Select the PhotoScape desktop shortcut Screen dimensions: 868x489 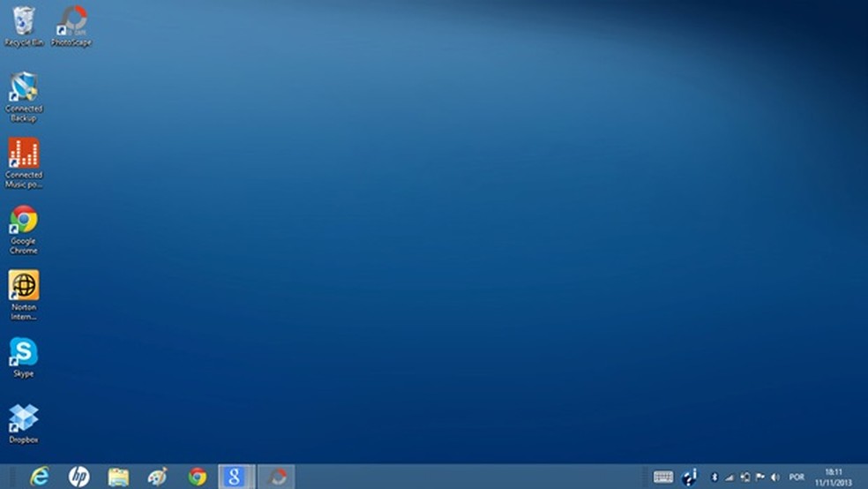[71, 26]
